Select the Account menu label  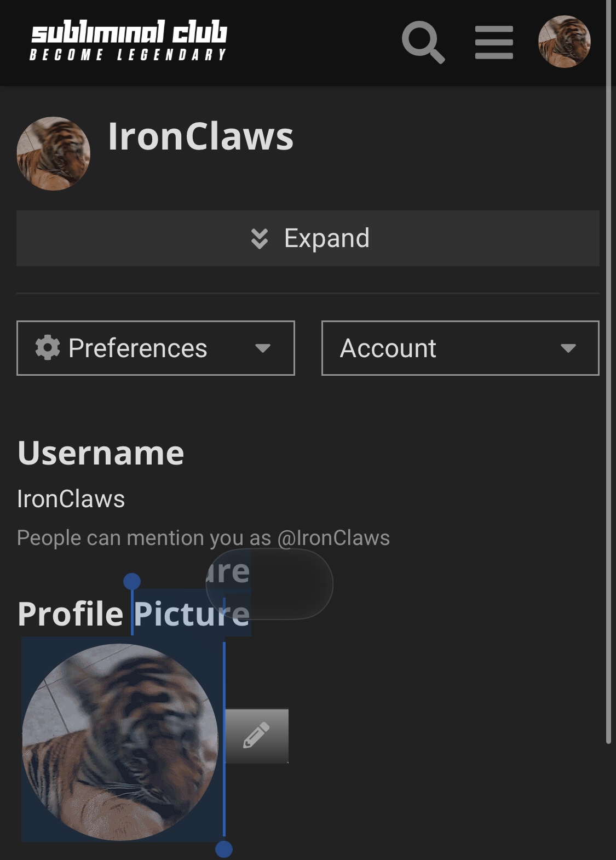click(x=388, y=348)
